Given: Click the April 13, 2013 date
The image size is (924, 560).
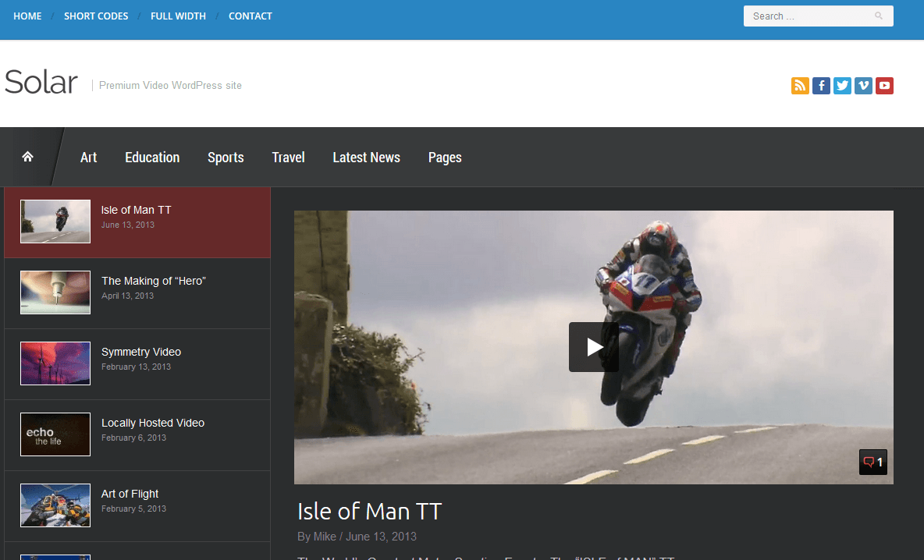Looking at the screenshot, I should click(127, 296).
